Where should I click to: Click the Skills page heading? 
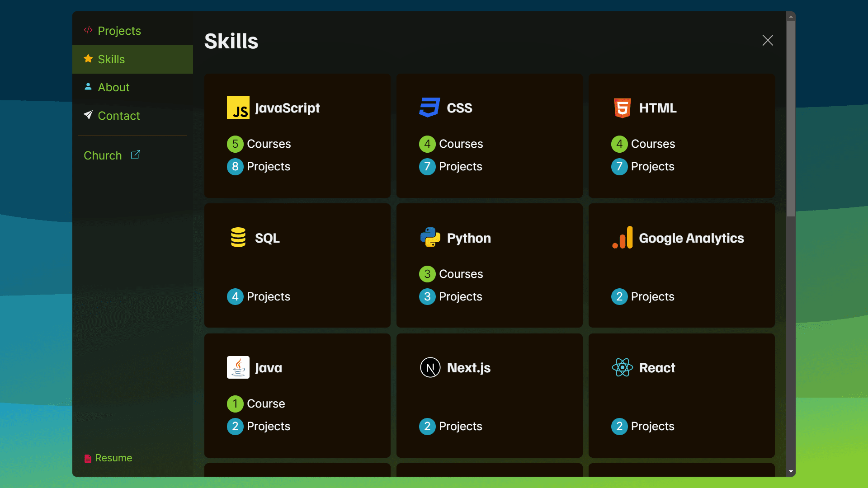click(x=231, y=41)
